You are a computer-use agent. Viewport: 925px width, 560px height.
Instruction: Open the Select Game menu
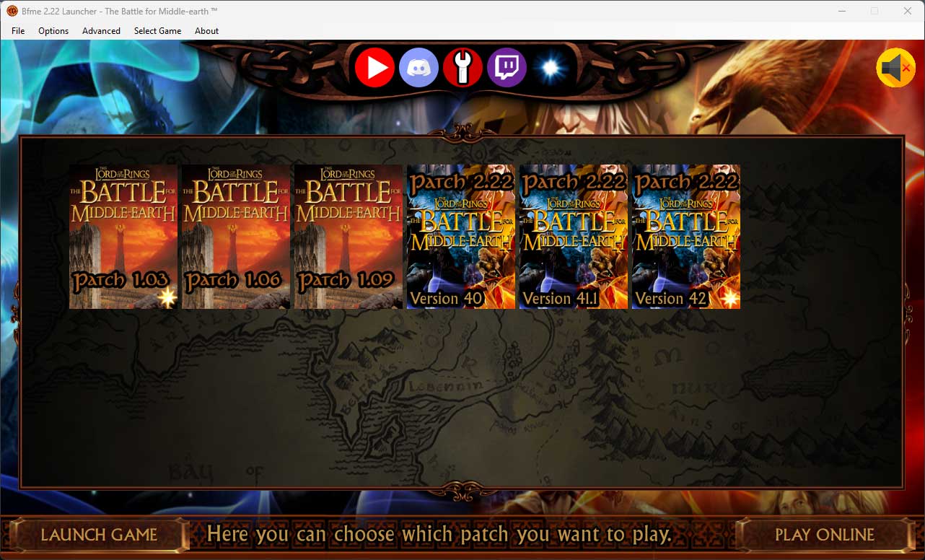tap(157, 31)
